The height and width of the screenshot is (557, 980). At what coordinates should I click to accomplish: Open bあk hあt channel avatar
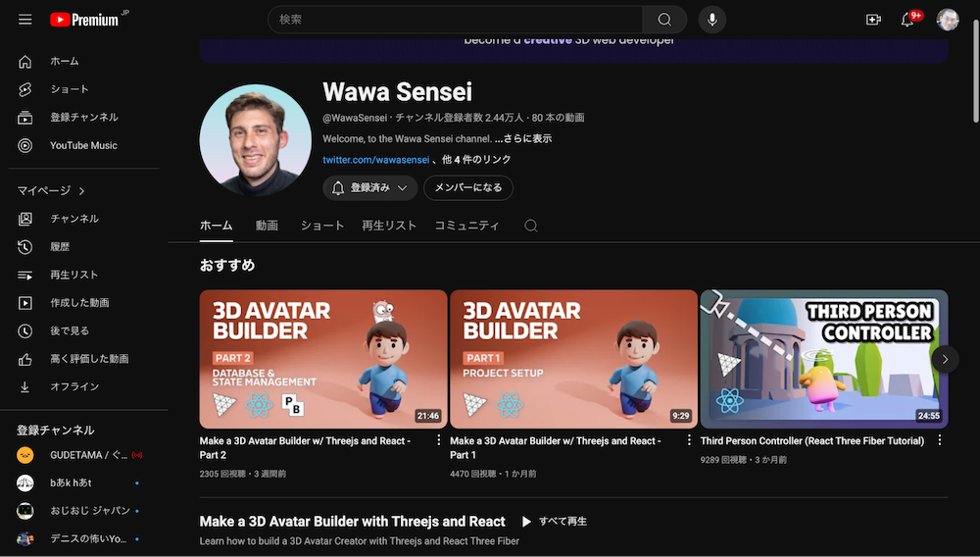pos(25,482)
